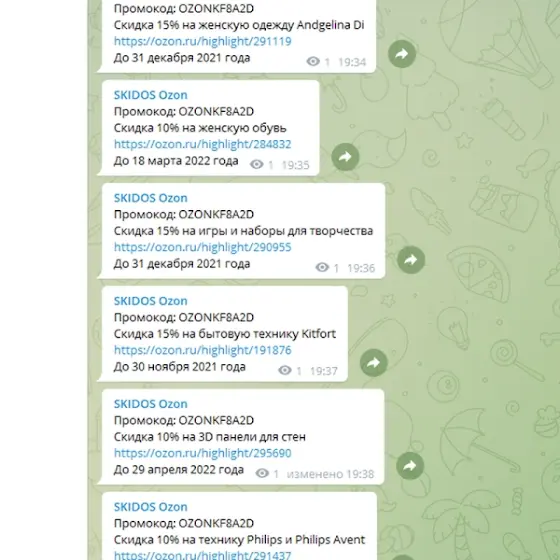Forward the 3D wall panels message
Image resolution: width=560 pixels, height=560 pixels.
pos(410,465)
